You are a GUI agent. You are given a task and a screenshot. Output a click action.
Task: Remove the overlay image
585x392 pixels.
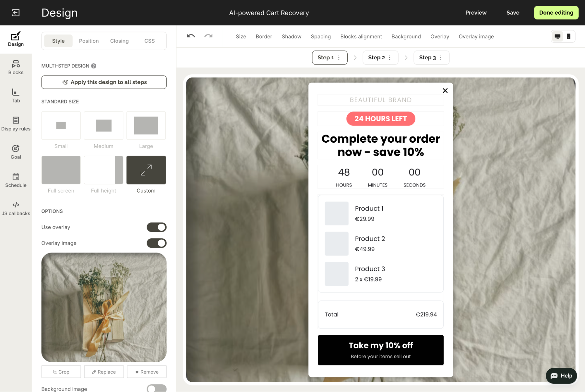pyautogui.click(x=147, y=372)
